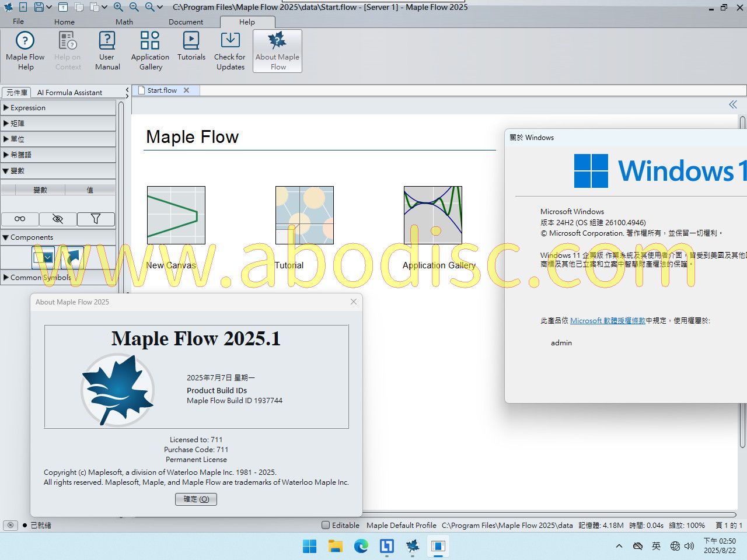
Task: Expand the Expression palette
Action: point(58,108)
